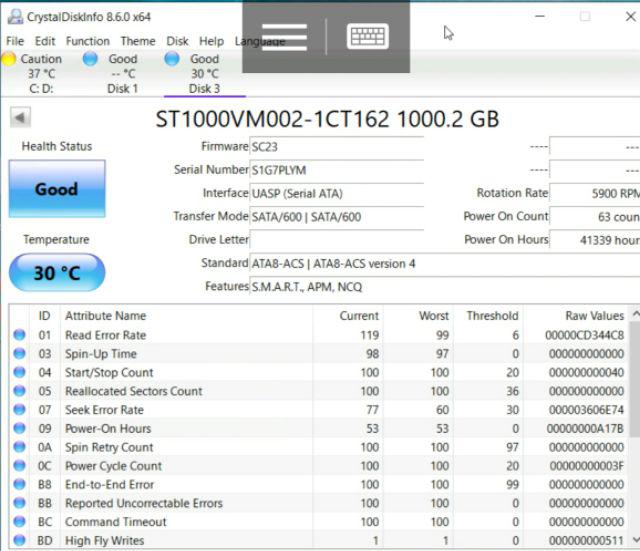Click the Good health status button
The width and height of the screenshot is (640, 551).
coord(56,189)
